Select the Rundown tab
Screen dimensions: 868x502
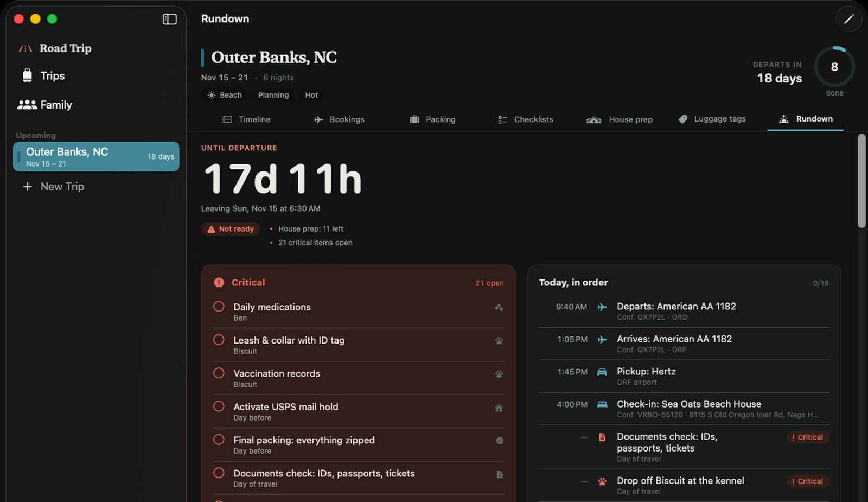pyautogui.click(x=806, y=119)
